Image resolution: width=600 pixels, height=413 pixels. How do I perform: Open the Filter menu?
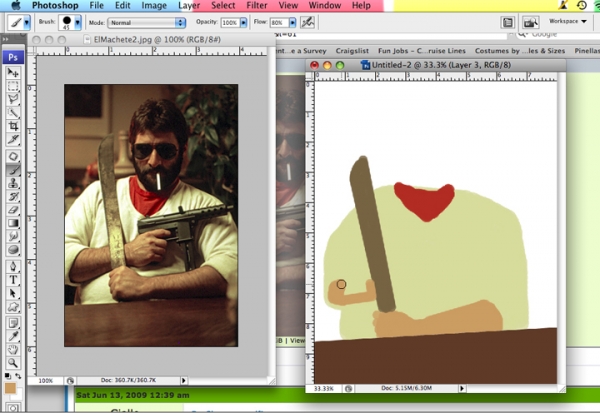(x=257, y=5)
